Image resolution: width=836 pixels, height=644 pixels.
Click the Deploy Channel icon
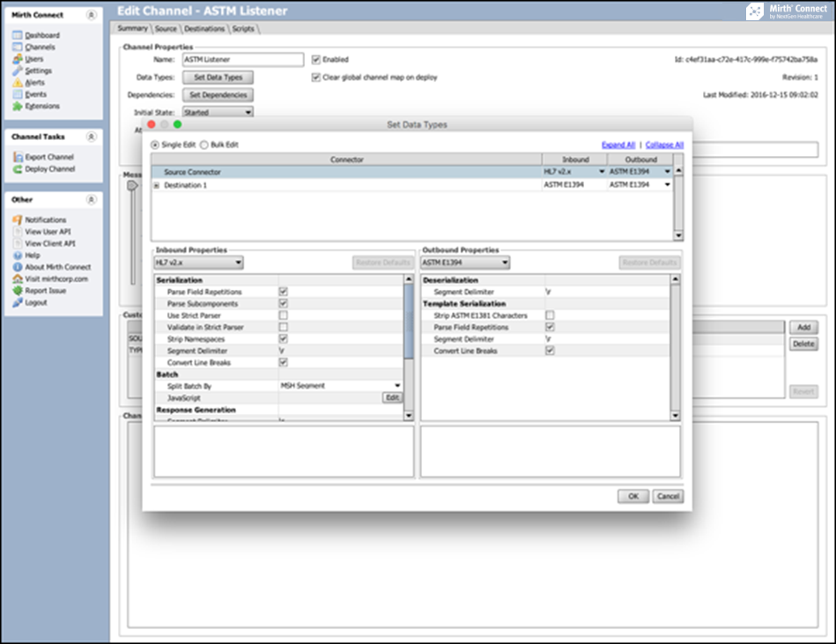pyautogui.click(x=18, y=169)
